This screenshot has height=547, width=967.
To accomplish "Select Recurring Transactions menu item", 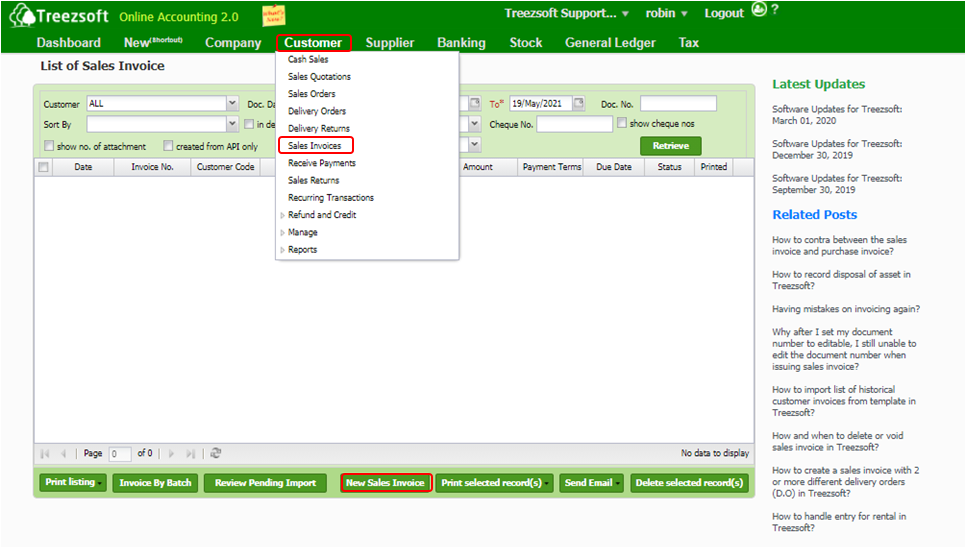I will pos(331,197).
